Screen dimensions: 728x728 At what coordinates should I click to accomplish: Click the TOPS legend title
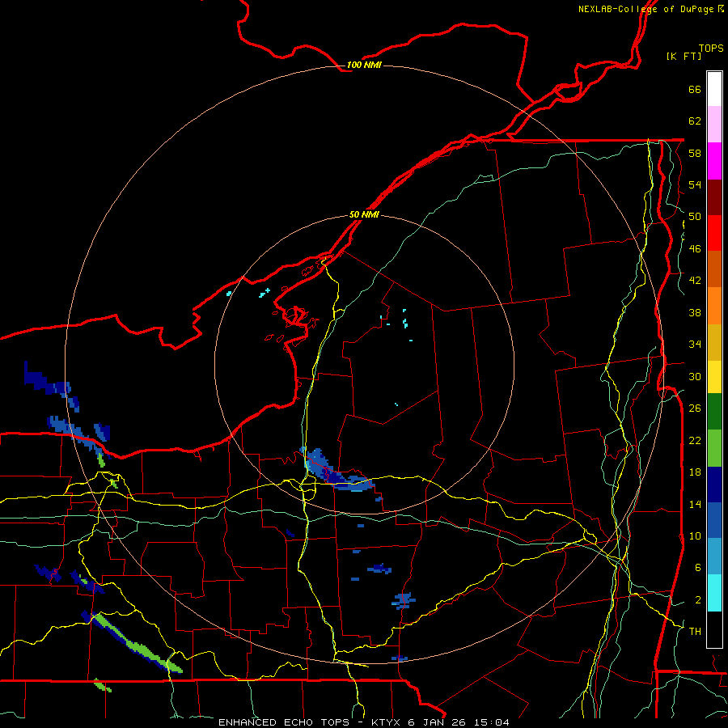point(711,48)
